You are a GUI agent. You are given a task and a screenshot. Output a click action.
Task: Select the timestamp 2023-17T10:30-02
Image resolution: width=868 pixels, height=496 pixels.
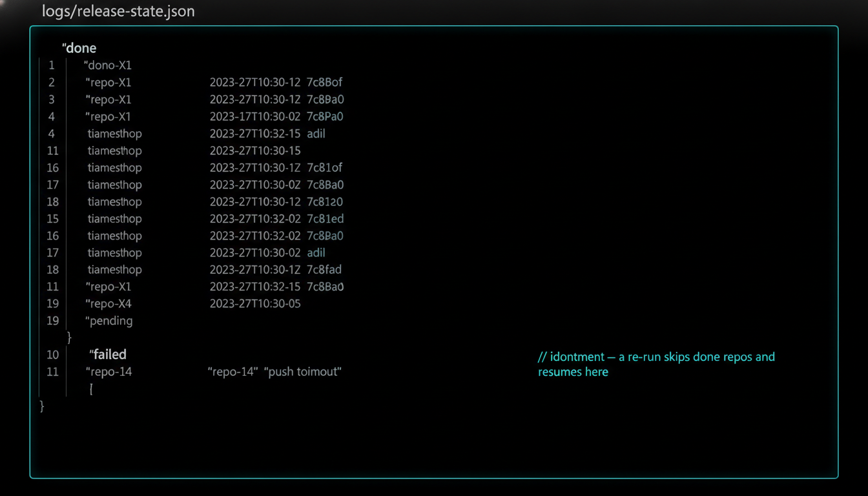point(255,117)
